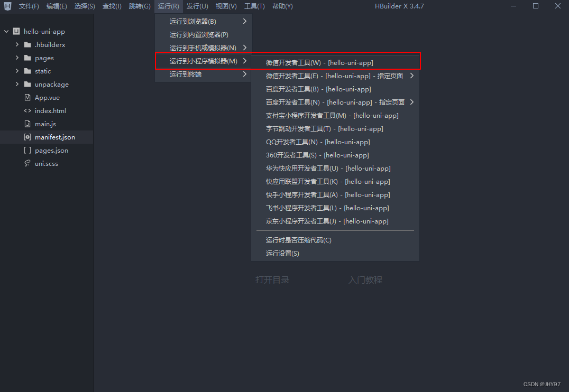Run in 字节跳动开发者工具(T)
Screen dimensions: 569x392
(335, 129)
